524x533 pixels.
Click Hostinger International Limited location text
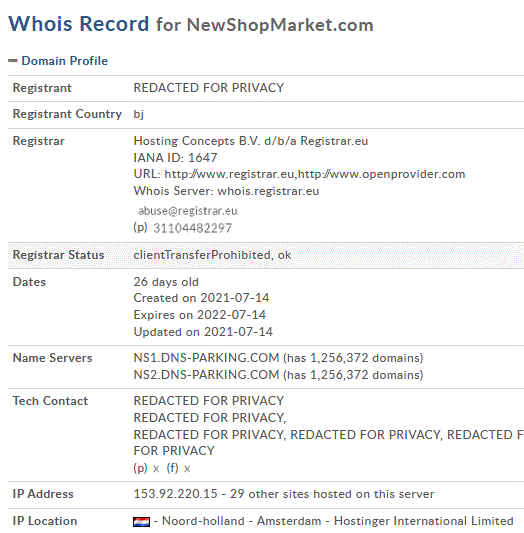[x=423, y=521]
